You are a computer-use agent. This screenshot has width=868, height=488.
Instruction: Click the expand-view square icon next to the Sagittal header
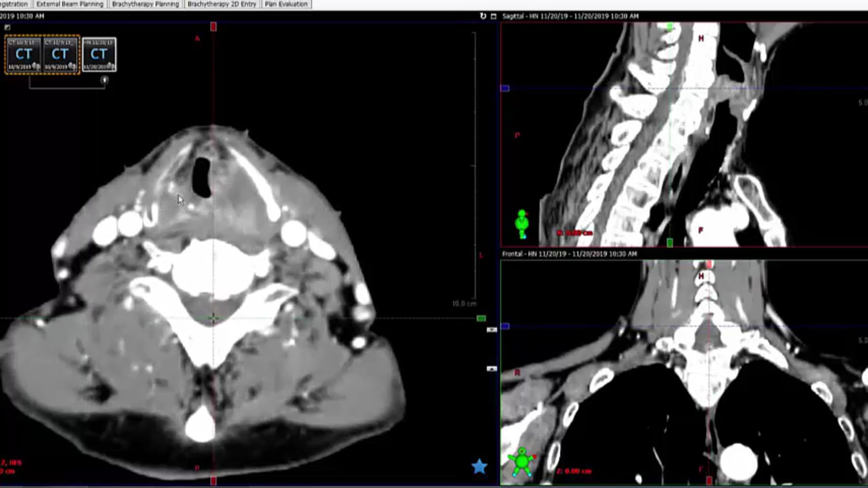click(x=494, y=16)
